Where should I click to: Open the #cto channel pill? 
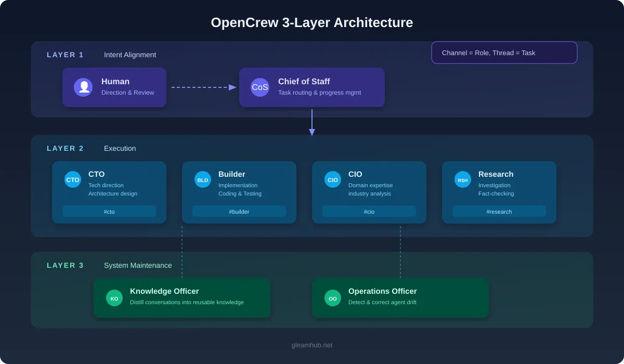coord(109,211)
